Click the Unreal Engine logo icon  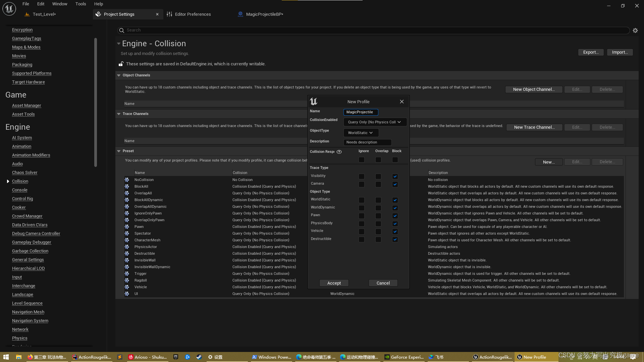click(x=9, y=9)
